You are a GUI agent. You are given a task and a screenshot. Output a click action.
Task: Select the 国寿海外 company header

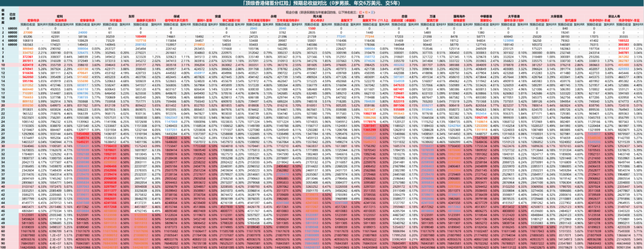point(460,17)
